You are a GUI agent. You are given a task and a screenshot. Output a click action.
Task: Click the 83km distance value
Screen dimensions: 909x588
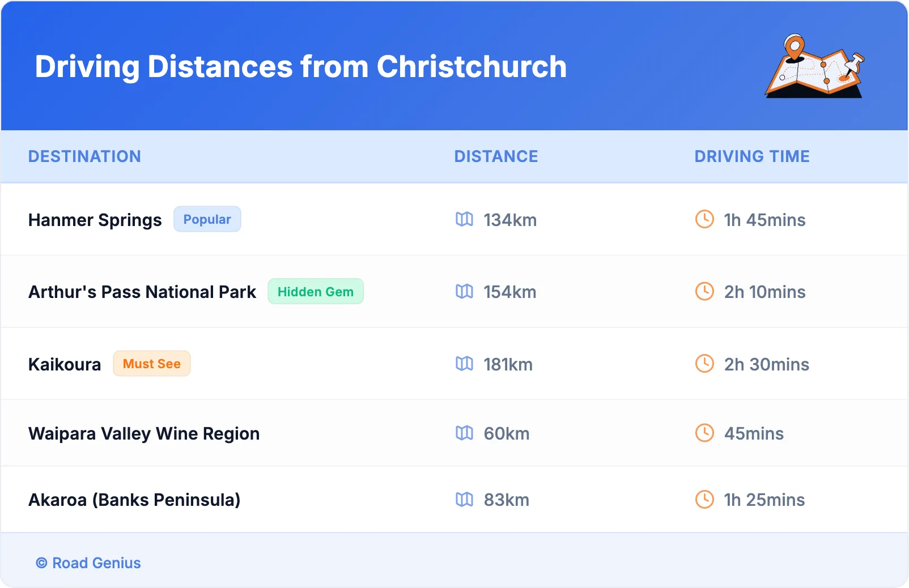[507, 500]
